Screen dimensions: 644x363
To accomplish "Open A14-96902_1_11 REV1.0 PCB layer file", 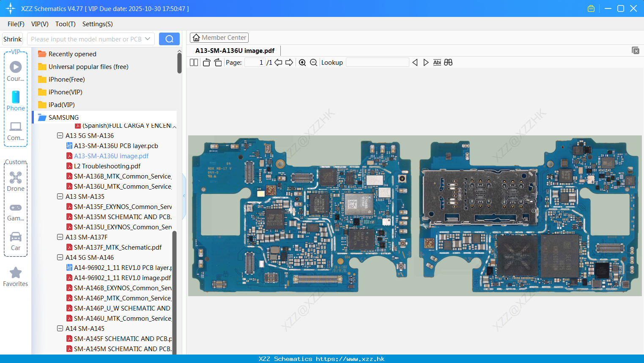I will click(x=123, y=267).
